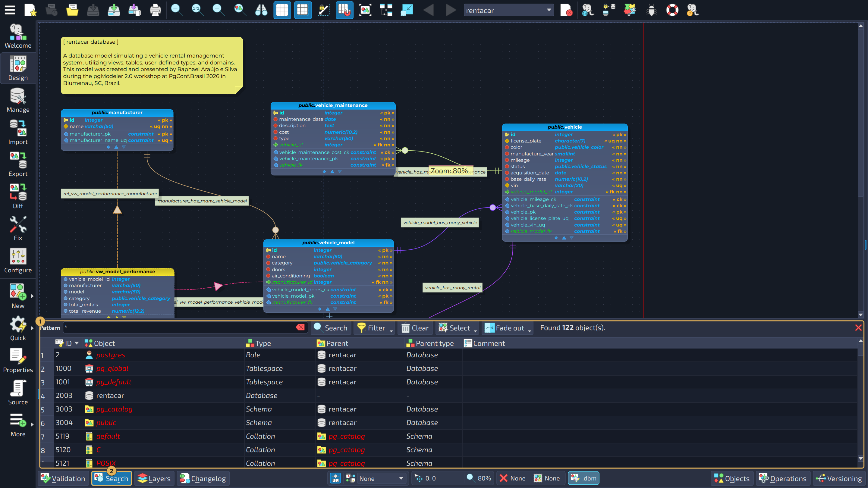Open the Fix model tool
Image resolution: width=868 pixels, height=488 pixels.
(18, 228)
